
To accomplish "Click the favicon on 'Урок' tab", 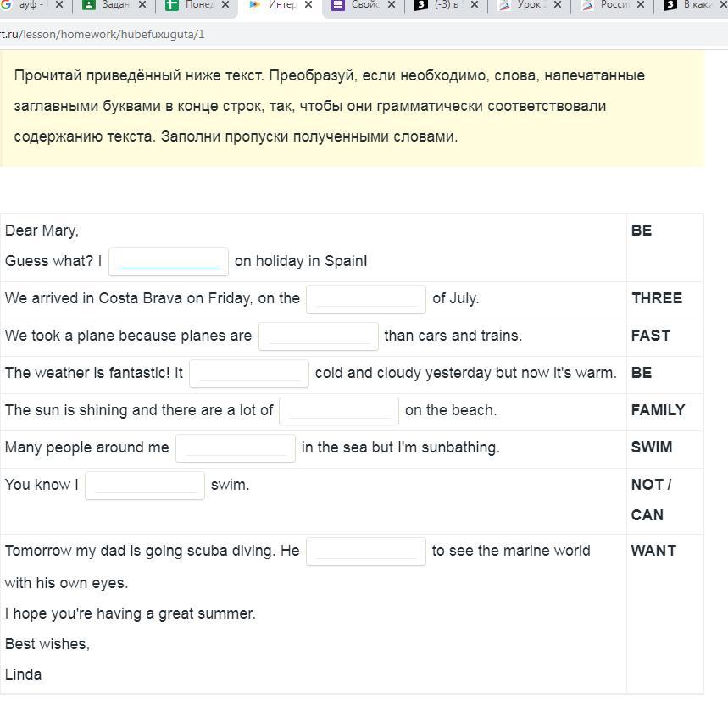I will [504, 5].
